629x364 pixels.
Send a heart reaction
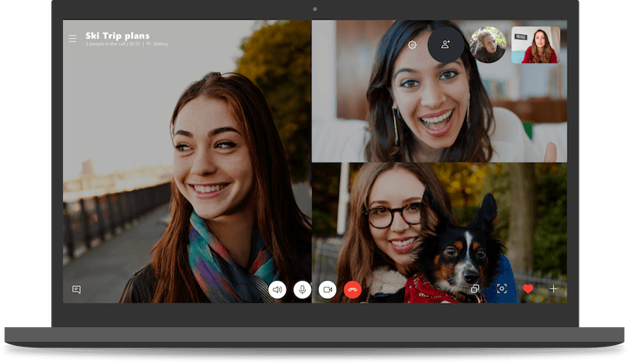(528, 289)
